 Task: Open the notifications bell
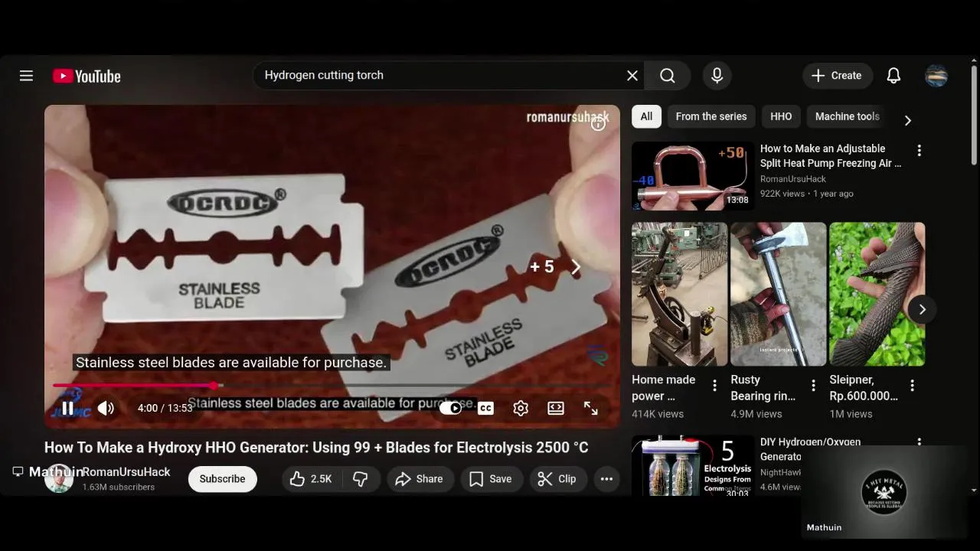[893, 76]
